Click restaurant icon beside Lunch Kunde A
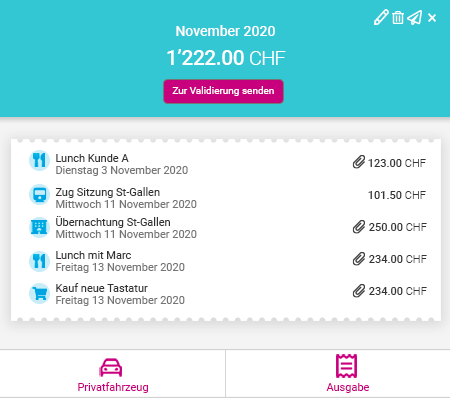This screenshot has height=398, width=450. (39, 160)
